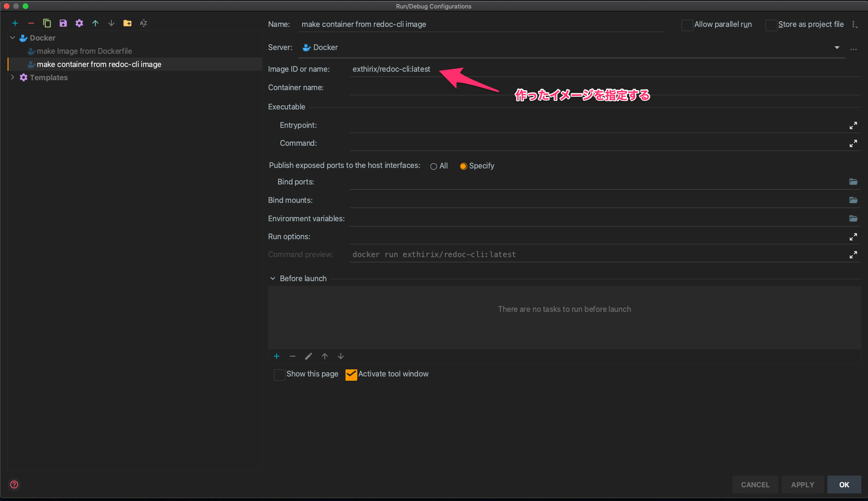Browse Bind ports folder icon
The height and width of the screenshot is (501, 868).
pos(853,182)
